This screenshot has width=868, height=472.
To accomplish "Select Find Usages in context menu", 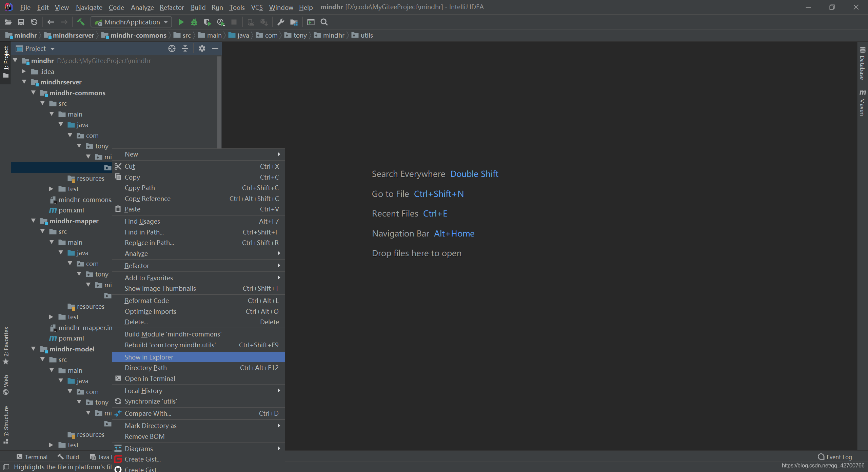I will (x=198, y=221).
